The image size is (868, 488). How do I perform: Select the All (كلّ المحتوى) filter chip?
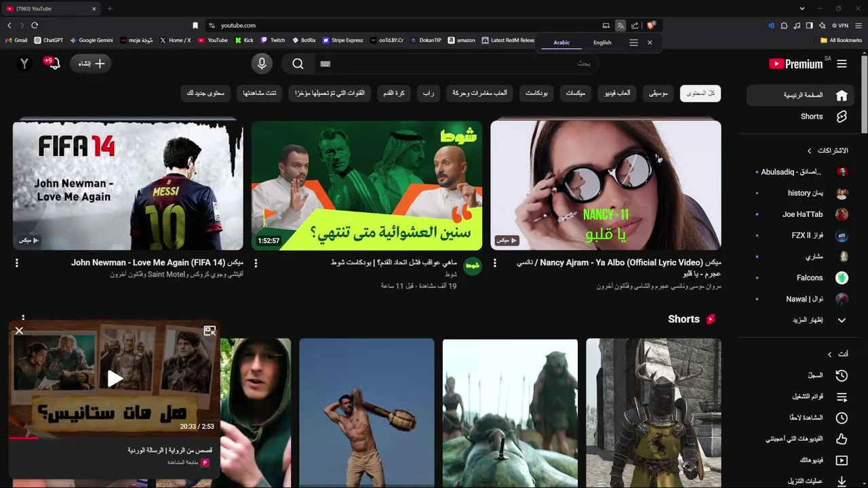[x=701, y=94]
